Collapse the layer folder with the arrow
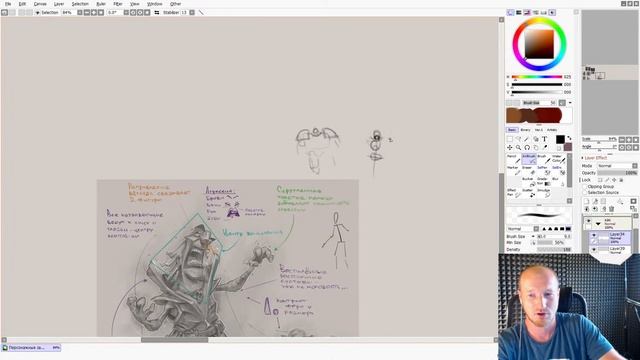 pos(598,224)
